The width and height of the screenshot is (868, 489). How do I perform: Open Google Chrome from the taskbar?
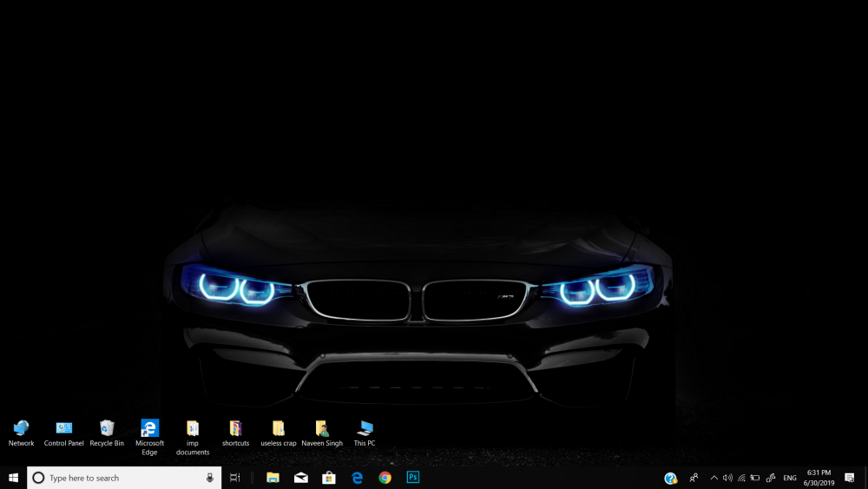pos(385,478)
